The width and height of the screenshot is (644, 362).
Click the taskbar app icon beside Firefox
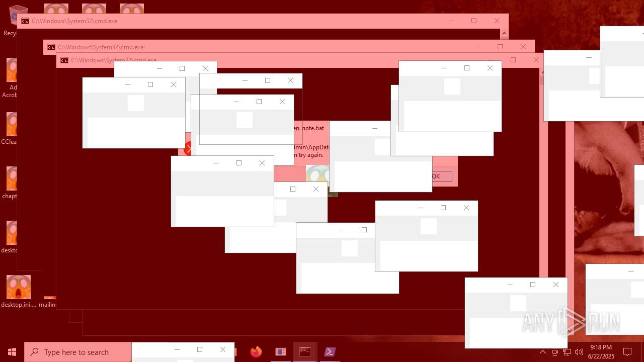point(281,352)
